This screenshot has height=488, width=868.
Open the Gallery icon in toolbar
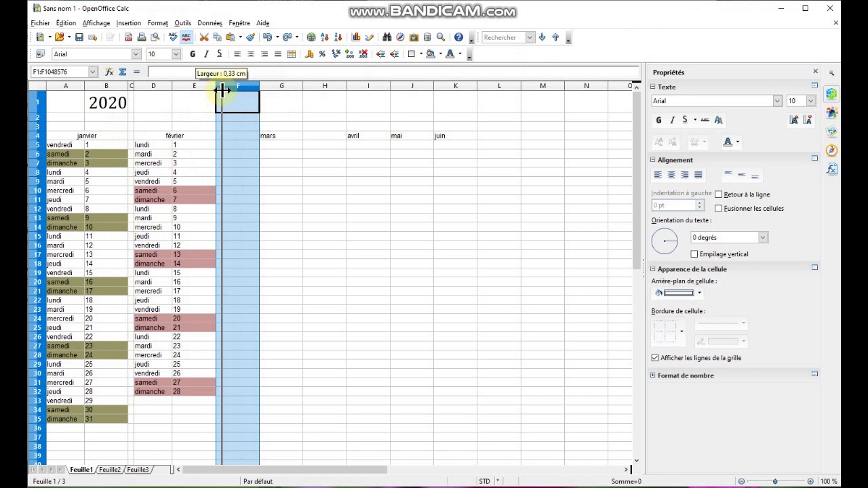(x=414, y=37)
